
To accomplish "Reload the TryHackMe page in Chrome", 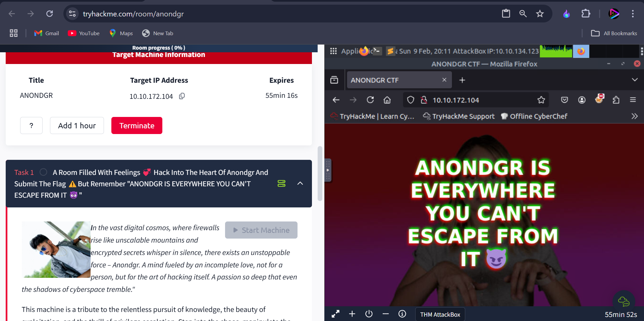I will tap(50, 14).
